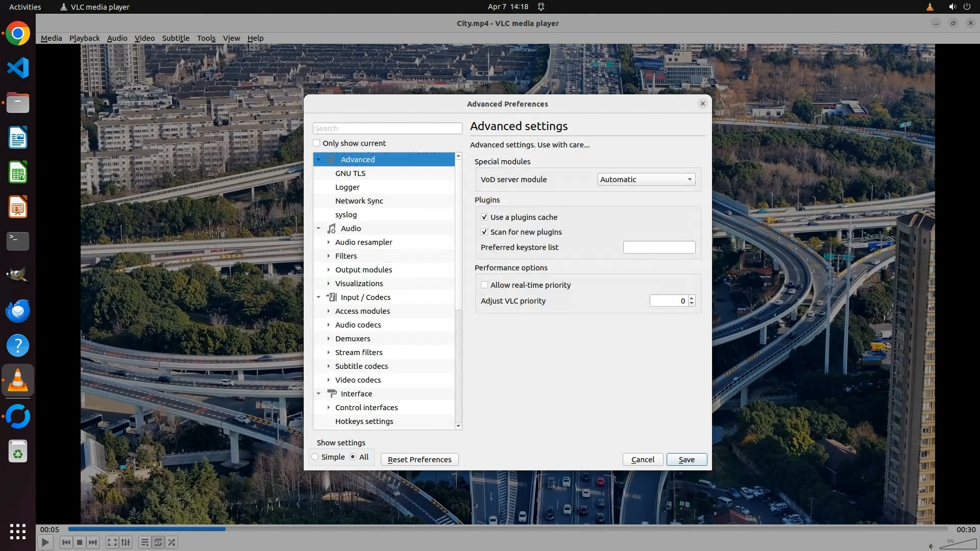Skip to next media icon
This screenshot has height=551, width=980.
93,542
